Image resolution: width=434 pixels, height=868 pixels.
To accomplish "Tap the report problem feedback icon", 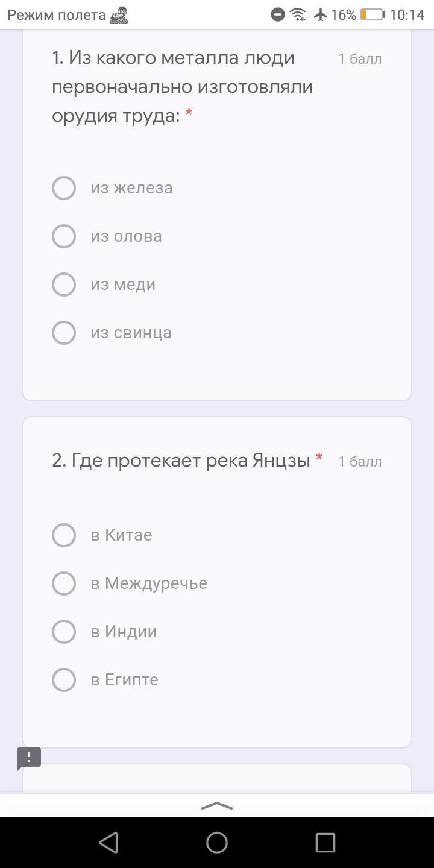I will click(28, 758).
